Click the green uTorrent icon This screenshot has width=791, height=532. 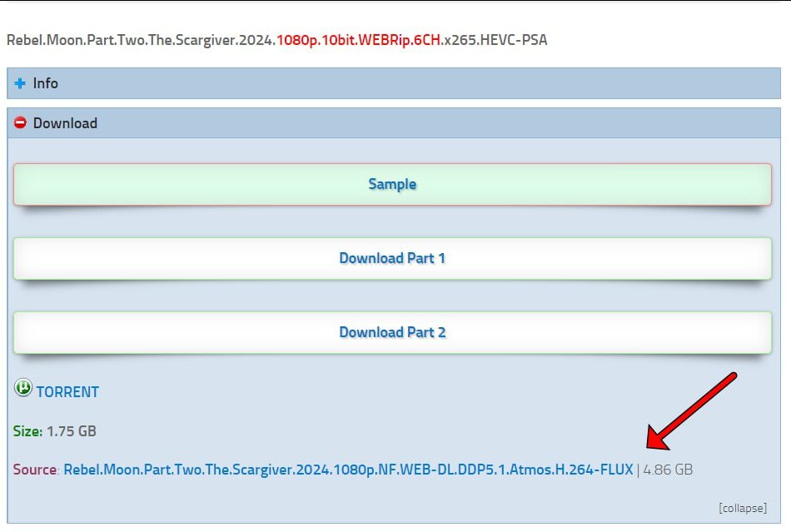(22, 388)
